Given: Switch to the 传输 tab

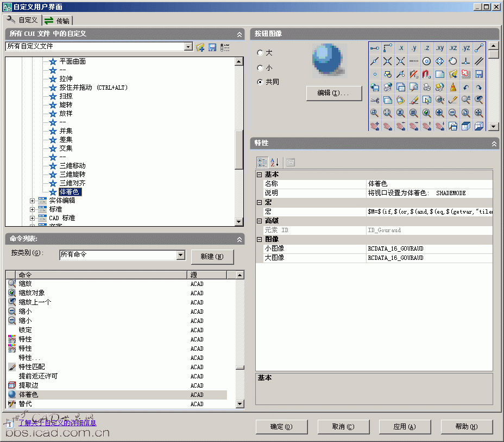Looking at the screenshot, I should (x=57, y=21).
